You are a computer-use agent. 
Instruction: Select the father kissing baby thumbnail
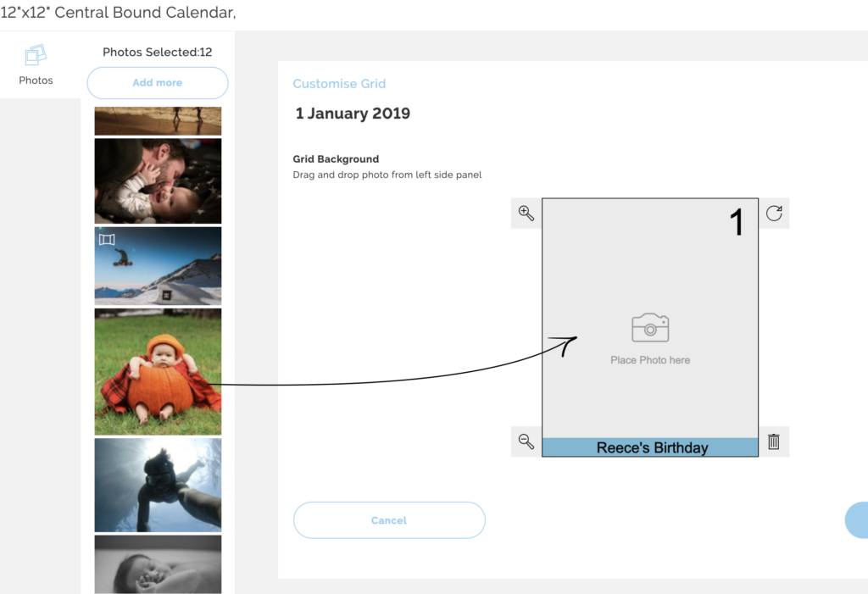[158, 180]
